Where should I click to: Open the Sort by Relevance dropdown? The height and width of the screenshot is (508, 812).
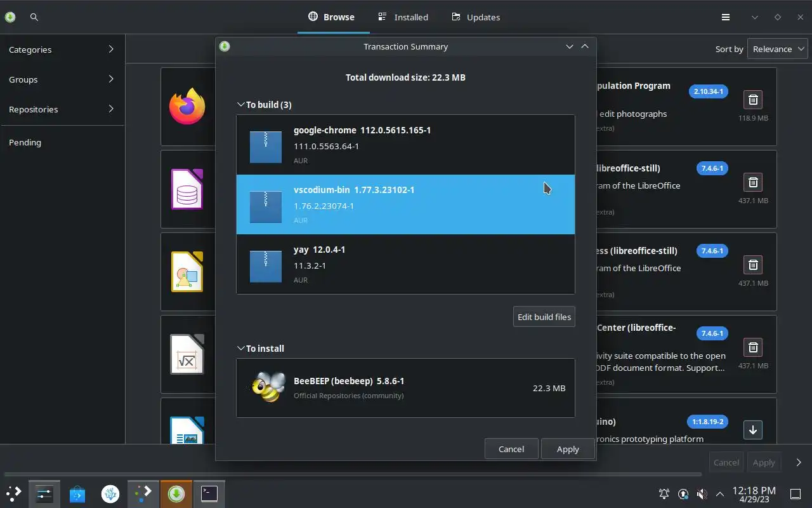[777, 49]
